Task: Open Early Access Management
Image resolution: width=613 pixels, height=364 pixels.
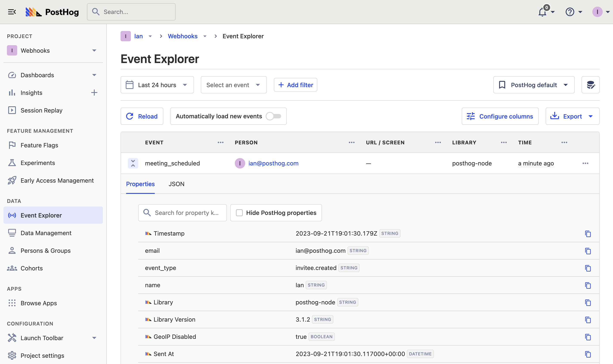Action: 53,180
